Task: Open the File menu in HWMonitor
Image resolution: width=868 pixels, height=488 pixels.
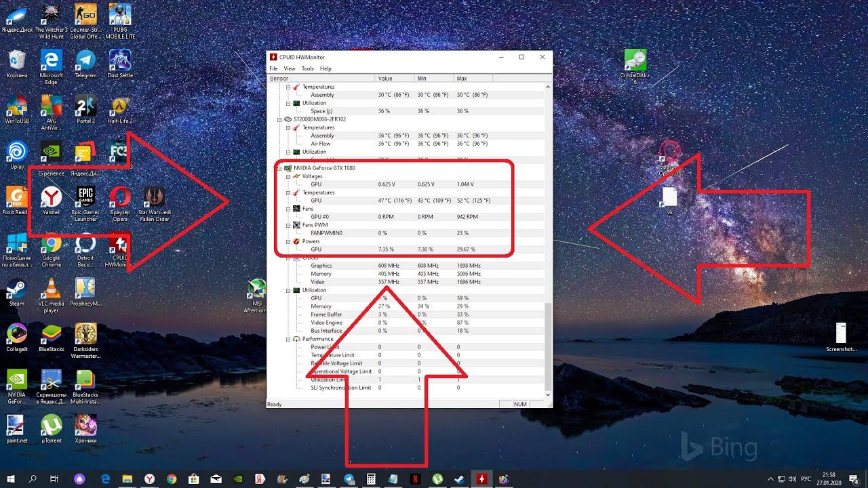Action: (x=273, y=68)
